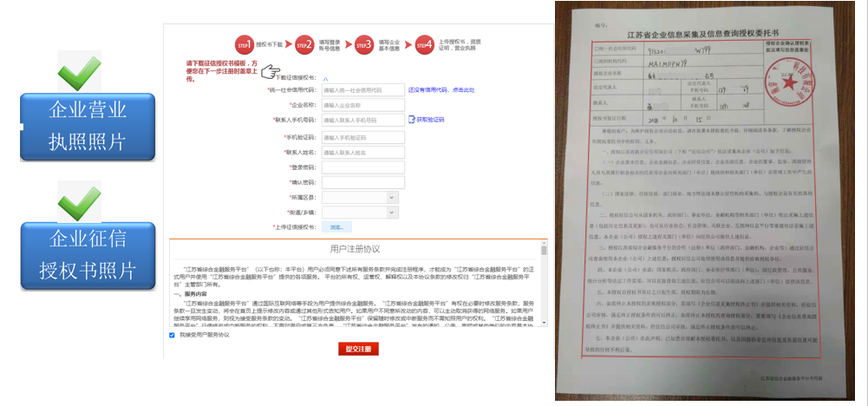Click the STEP1 red circle icon
868x406 pixels.
(x=244, y=43)
